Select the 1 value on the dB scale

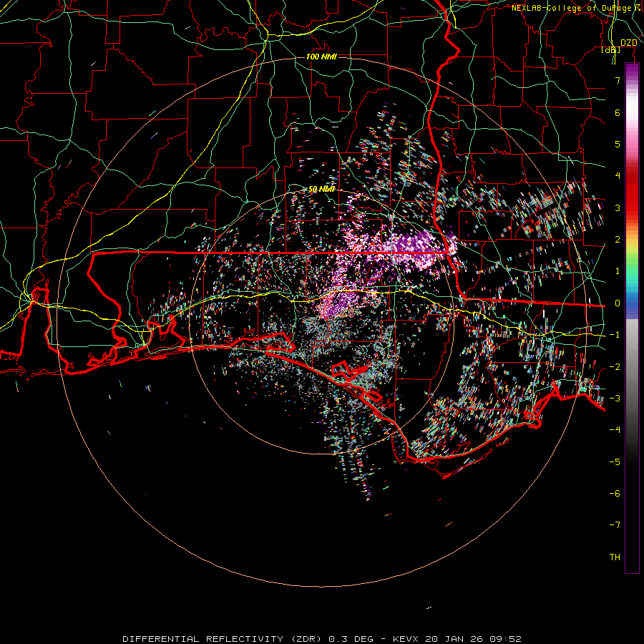[x=618, y=271]
